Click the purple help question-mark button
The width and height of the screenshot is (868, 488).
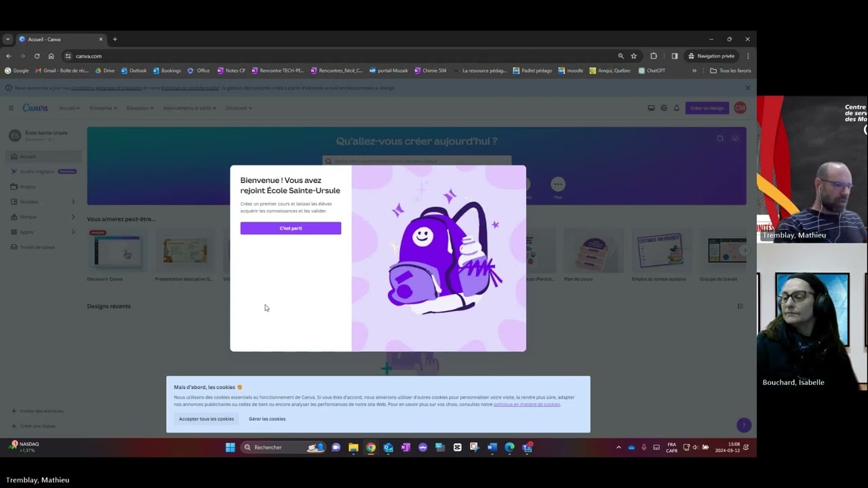pyautogui.click(x=744, y=426)
